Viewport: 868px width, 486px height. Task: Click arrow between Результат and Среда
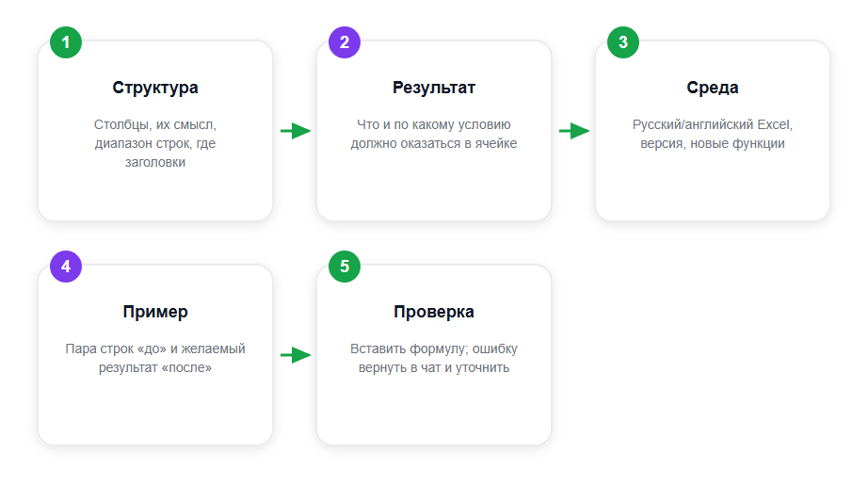tap(574, 131)
